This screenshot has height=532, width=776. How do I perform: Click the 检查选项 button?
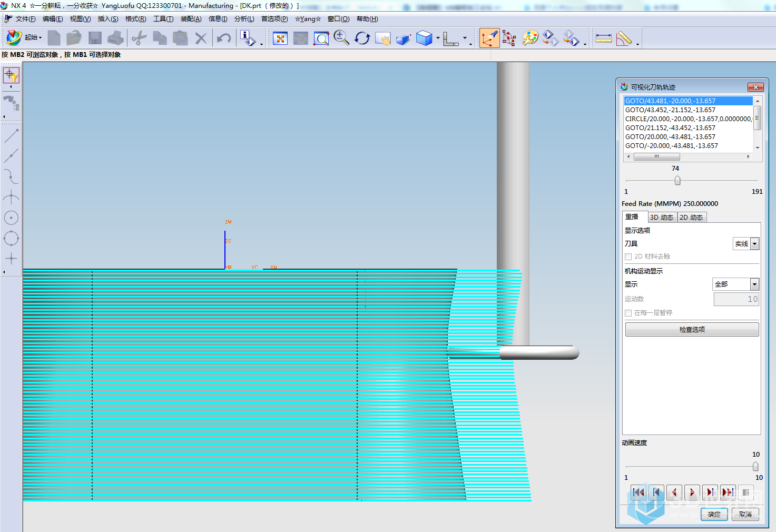click(x=692, y=329)
